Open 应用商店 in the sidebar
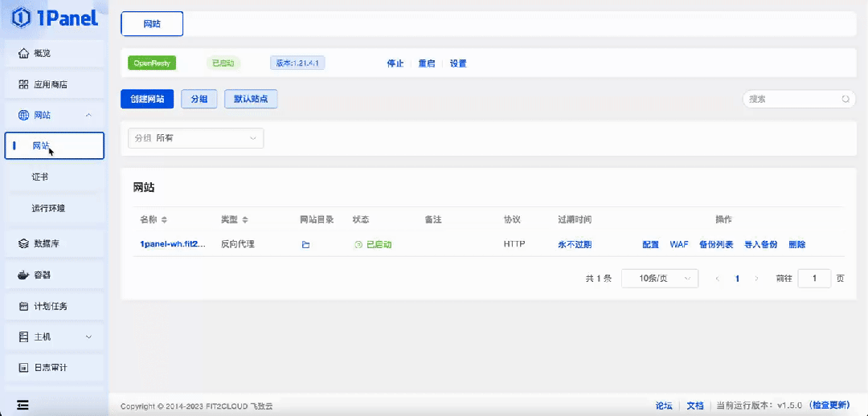The height and width of the screenshot is (416, 868). [x=55, y=84]
